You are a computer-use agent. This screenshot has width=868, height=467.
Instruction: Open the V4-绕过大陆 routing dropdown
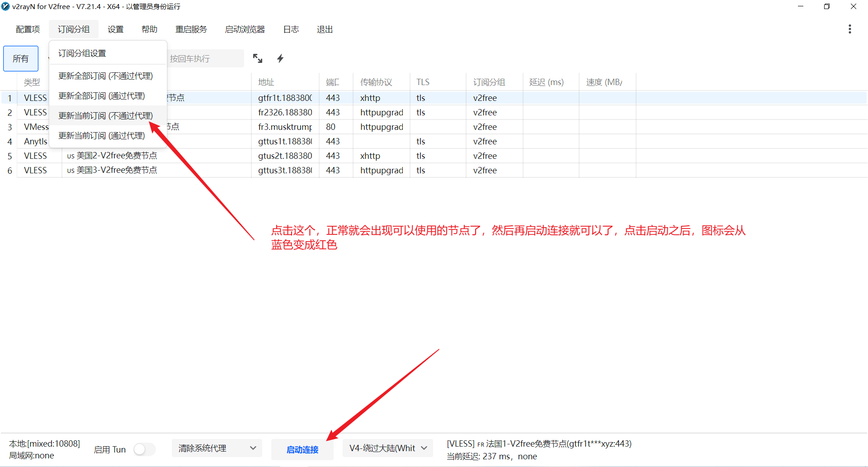(388, 448)
